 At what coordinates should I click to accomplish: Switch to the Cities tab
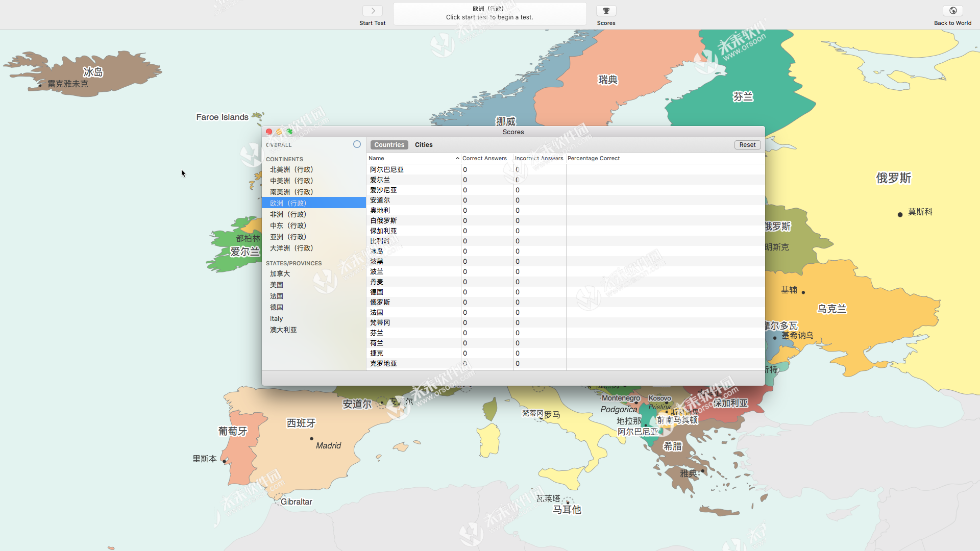click(424, 145)
